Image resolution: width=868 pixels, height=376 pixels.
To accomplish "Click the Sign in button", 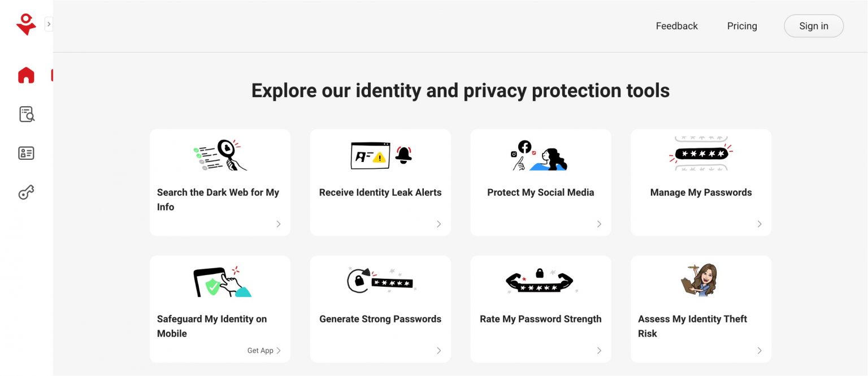I will 814,26.
